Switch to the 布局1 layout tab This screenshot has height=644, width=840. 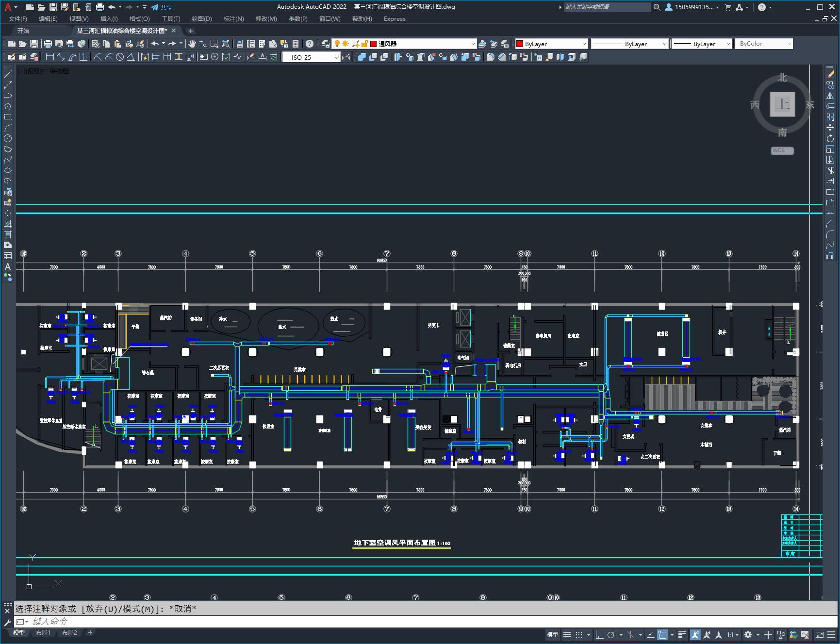[43, 632]
